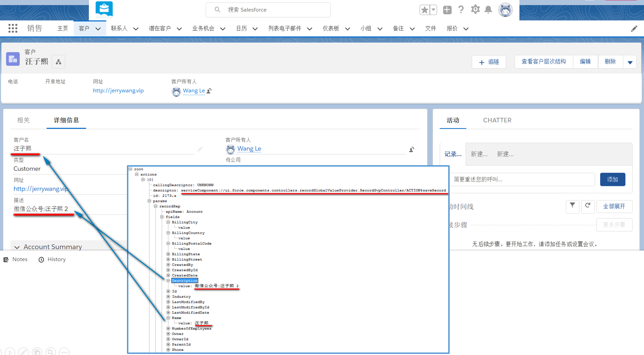Open the App Launcher grid icon
The image size is (644, 355).
click(x=13, y=29)
